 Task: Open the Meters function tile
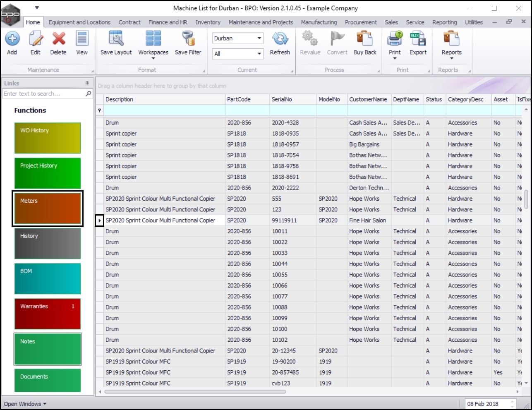[x=48, y=209]
